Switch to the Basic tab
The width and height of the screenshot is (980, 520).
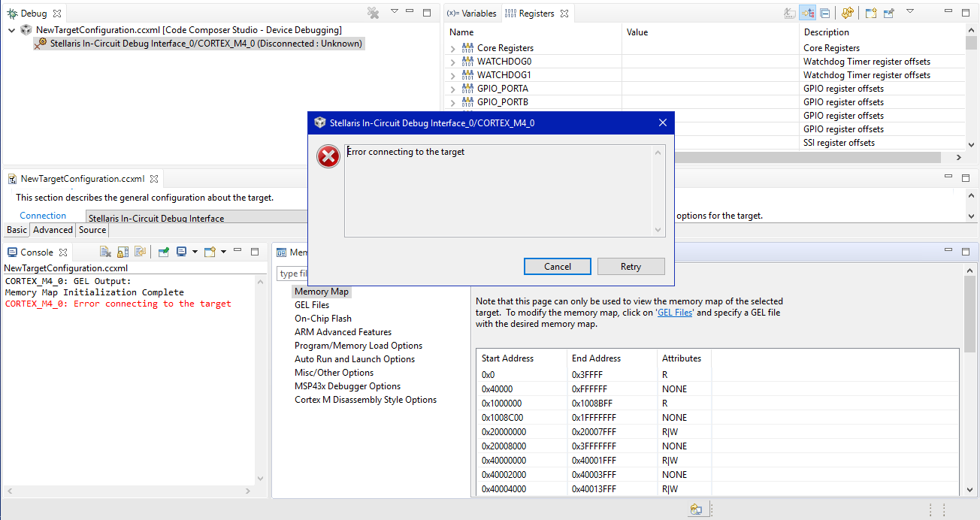tap(17, 230)
